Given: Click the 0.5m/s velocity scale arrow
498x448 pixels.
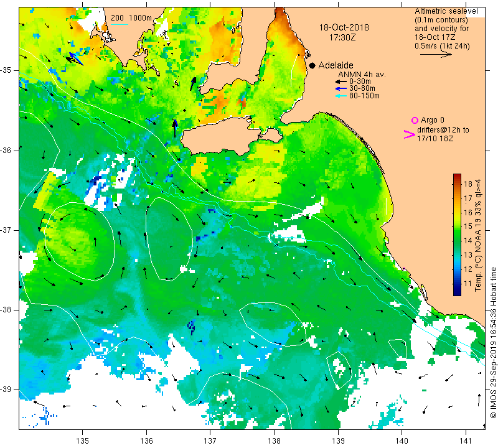Looking at the screenshot, I should coord(436,55).
